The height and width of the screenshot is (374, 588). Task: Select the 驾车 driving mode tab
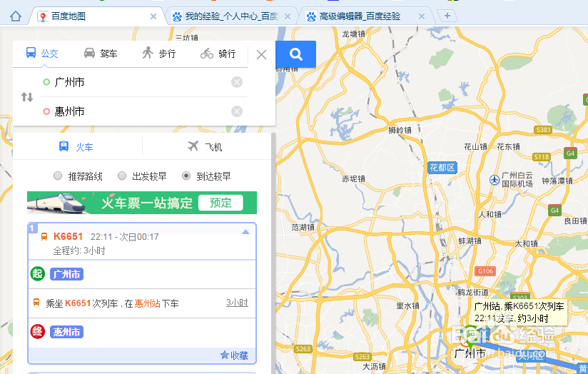[101, 54]
